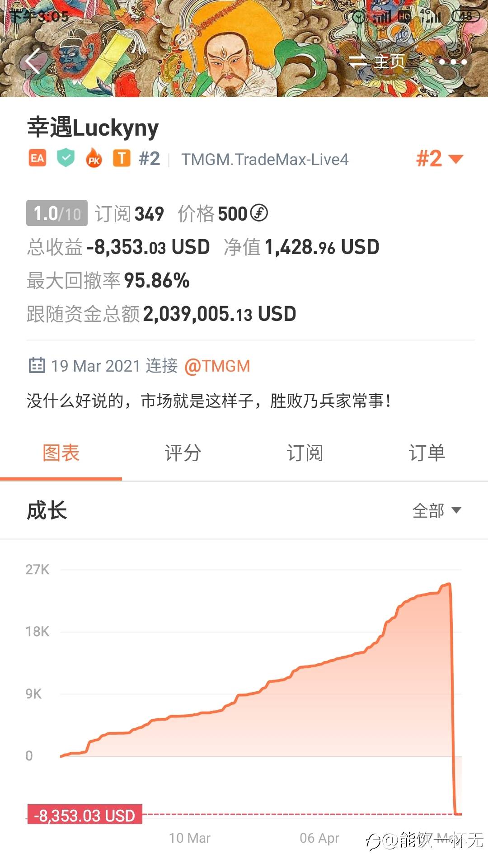Tap the -8,353.03 USD chart value label
The width and height of the screenshot is (488, 868).
click(x=85, y=815)
